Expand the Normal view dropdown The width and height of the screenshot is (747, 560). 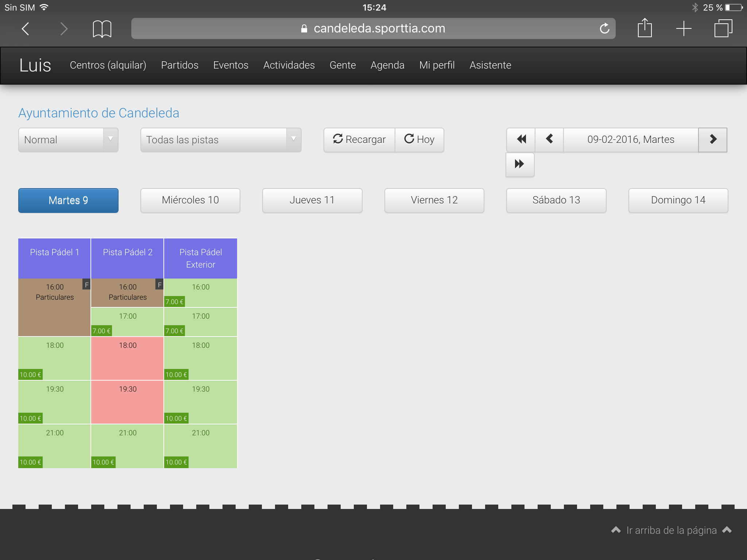[68, 140]
